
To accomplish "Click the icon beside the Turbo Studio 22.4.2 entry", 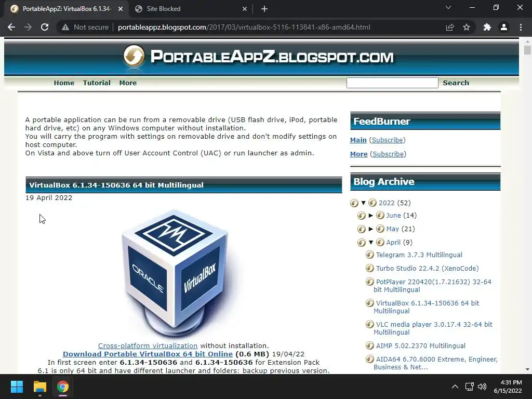I will click(x=369, y=269).
